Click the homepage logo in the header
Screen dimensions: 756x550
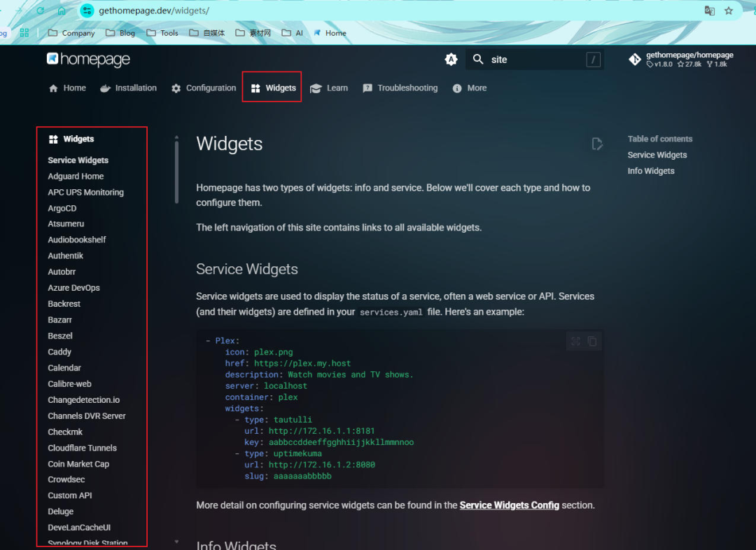(88, 60)
